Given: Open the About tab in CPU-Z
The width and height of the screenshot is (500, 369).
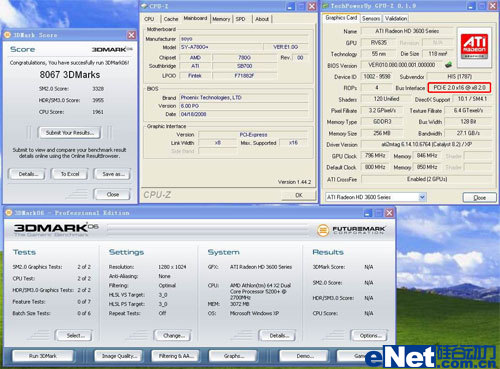Looking at the screenshot, I should [x=262, y=19].
